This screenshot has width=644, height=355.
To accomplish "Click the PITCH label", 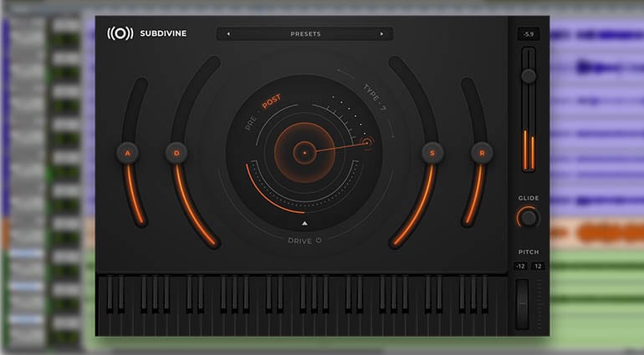I will click(x=529, y=251).
